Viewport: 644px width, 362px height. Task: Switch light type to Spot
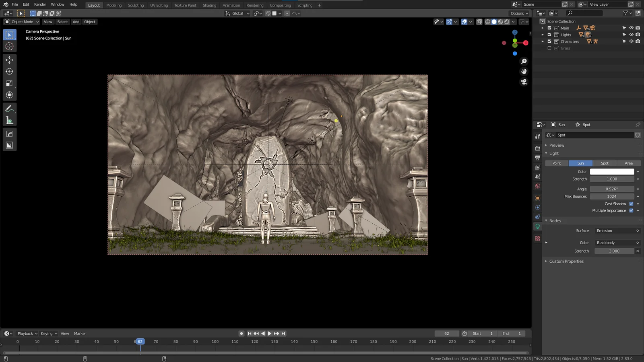[x=605, y=163]
